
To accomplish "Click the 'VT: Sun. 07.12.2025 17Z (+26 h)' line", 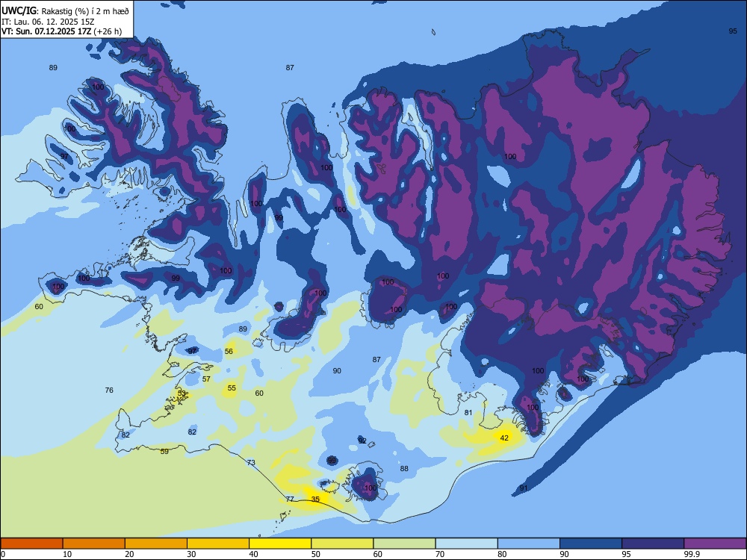I will click(61, 31).
